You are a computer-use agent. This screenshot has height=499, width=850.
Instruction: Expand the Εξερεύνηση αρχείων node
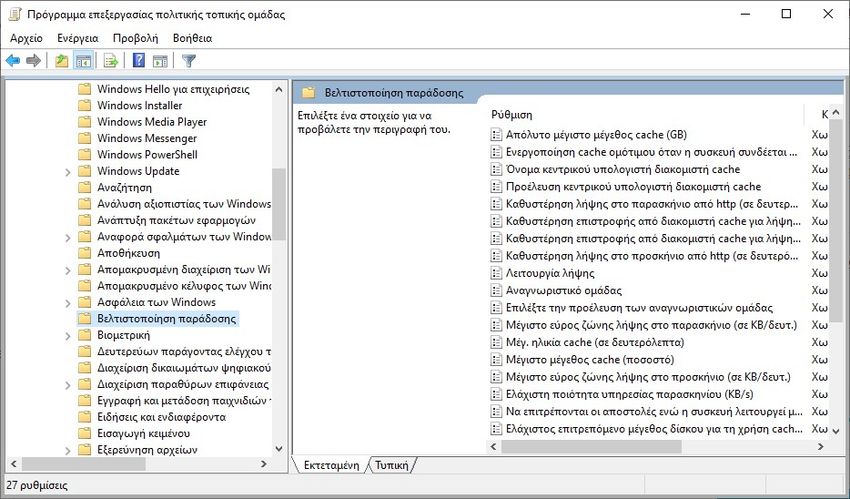pyautogui.click(x=68, y=450)
